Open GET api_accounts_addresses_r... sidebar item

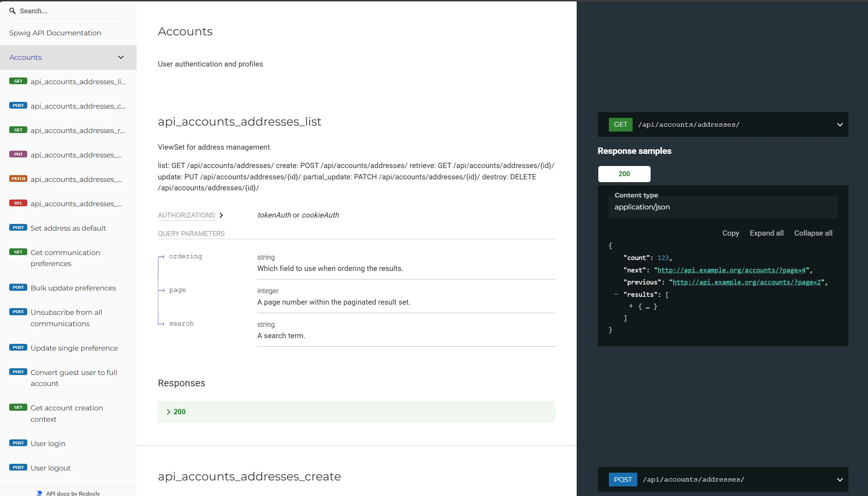[68, 131]
